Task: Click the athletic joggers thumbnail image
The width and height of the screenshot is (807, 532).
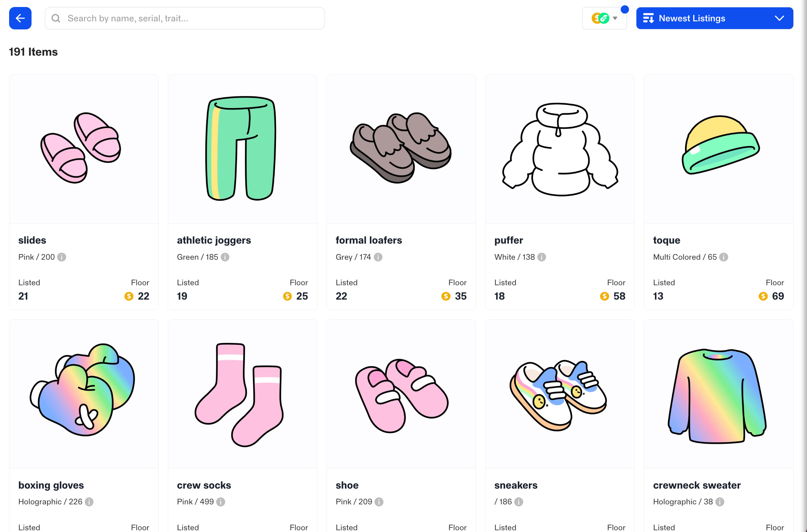Action: (242, 148)
